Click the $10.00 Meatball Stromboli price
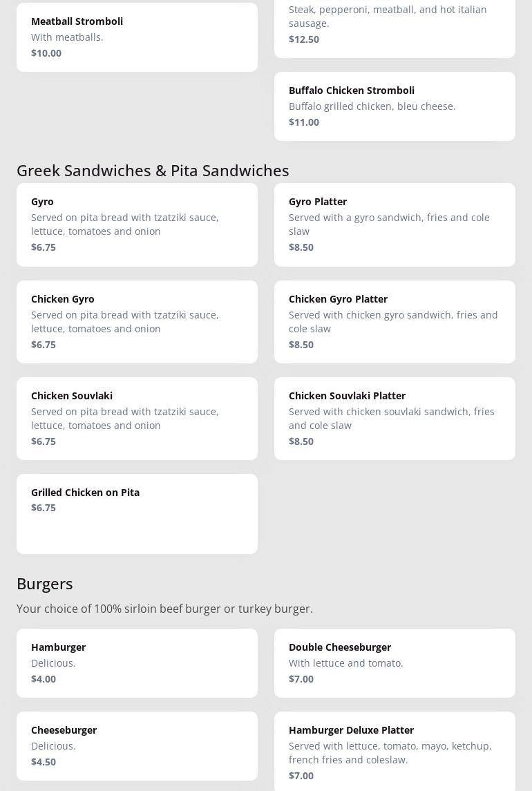532x791 pixels. [x=46, y=53]
